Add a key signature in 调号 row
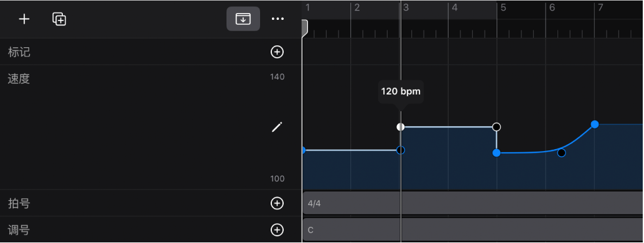 (278, 230)
